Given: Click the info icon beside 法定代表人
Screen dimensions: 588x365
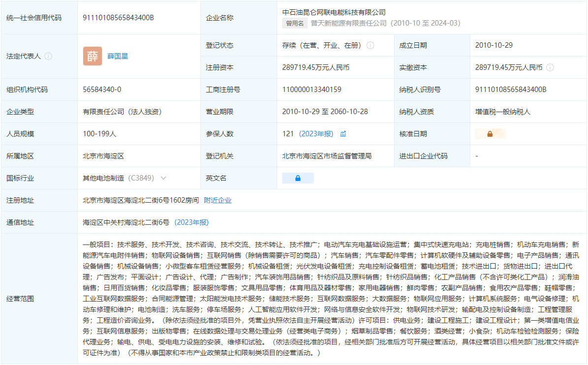Looking at the screenshot, I should (x=48, y=56).
